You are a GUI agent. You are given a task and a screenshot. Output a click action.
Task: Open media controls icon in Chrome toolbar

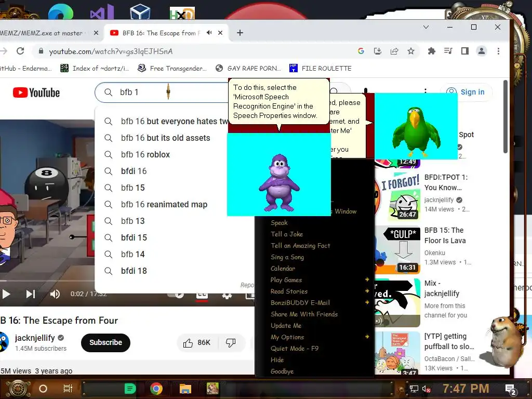click(448, 51)
